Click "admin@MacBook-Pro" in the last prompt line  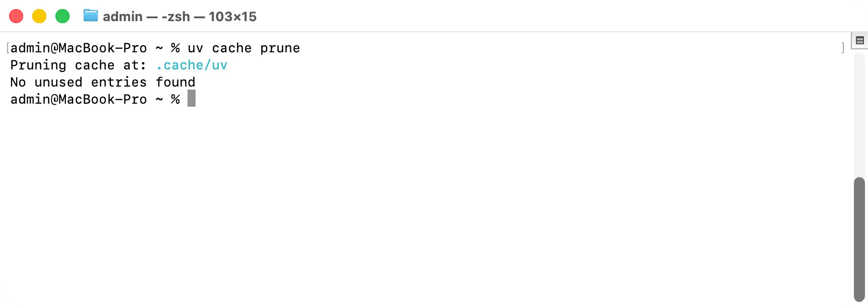pos(79,99)
